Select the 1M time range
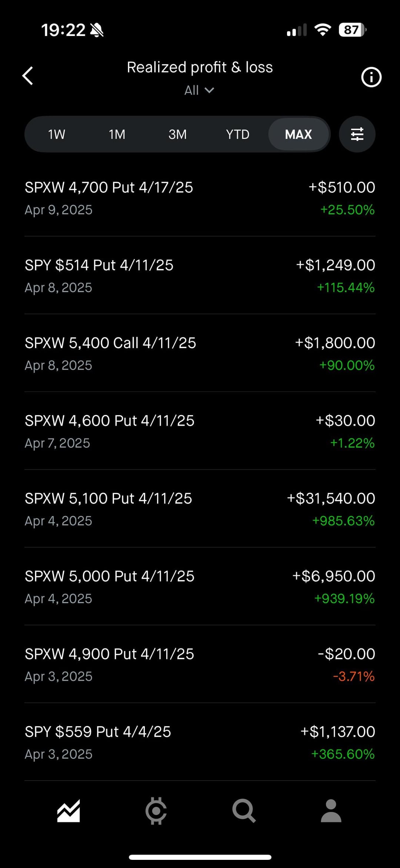The image size is (400, 868). pyautogui.click(x=117, y=134)
